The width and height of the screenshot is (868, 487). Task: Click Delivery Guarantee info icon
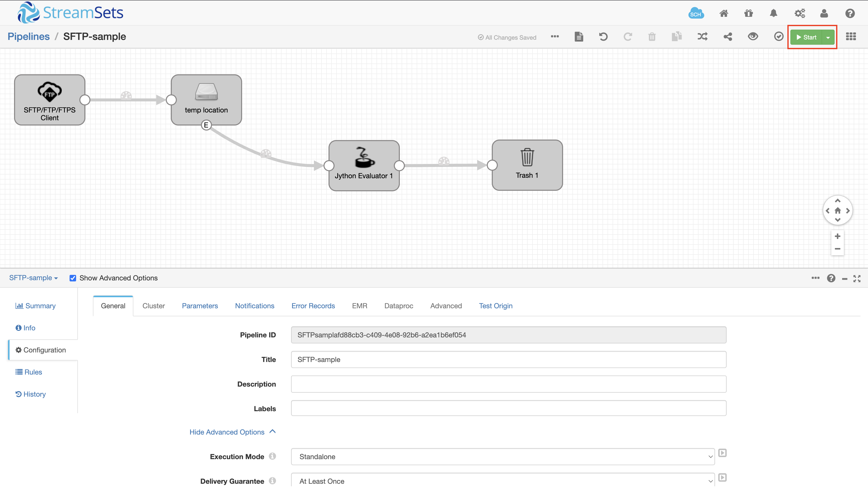pyautogui.click(x=272, y=481)
